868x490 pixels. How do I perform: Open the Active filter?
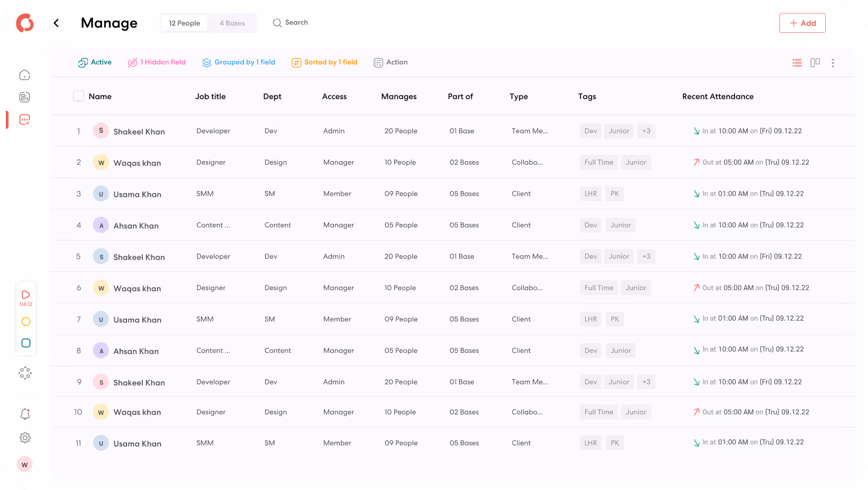[95, 62]
